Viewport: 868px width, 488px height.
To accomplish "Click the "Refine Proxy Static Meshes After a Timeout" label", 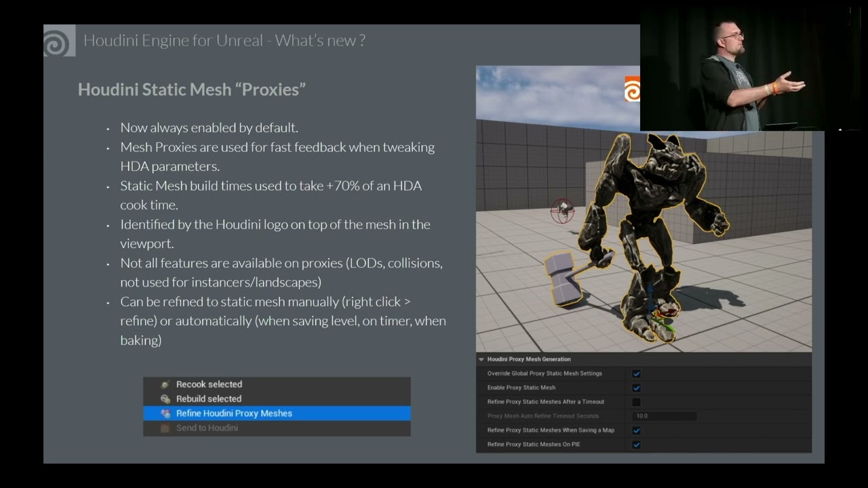I will coord(545,402).
